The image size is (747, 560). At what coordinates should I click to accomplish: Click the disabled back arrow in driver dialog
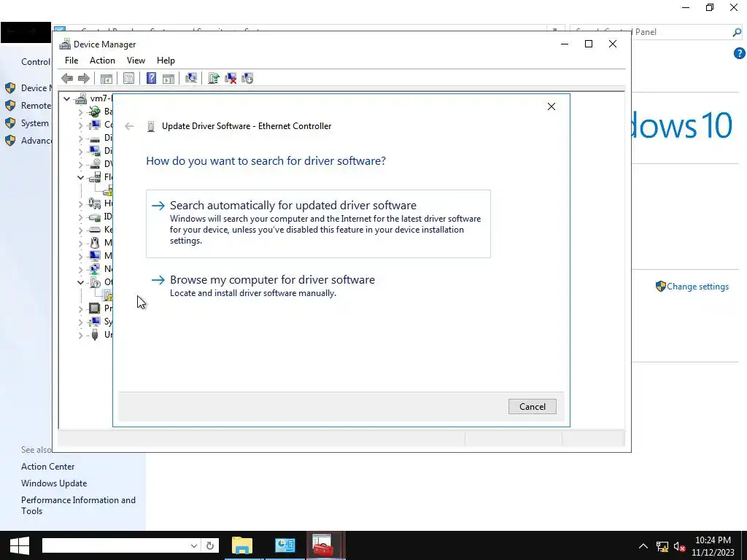(129, 126)
